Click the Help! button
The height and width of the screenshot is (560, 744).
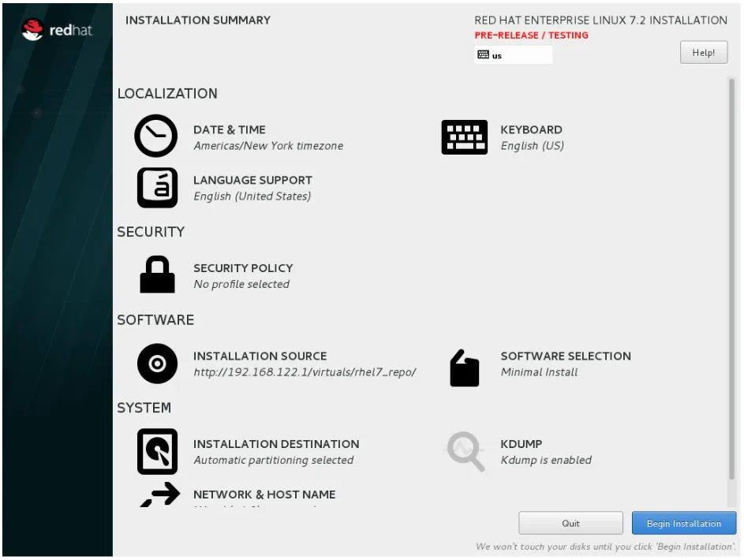coord(703,53)
